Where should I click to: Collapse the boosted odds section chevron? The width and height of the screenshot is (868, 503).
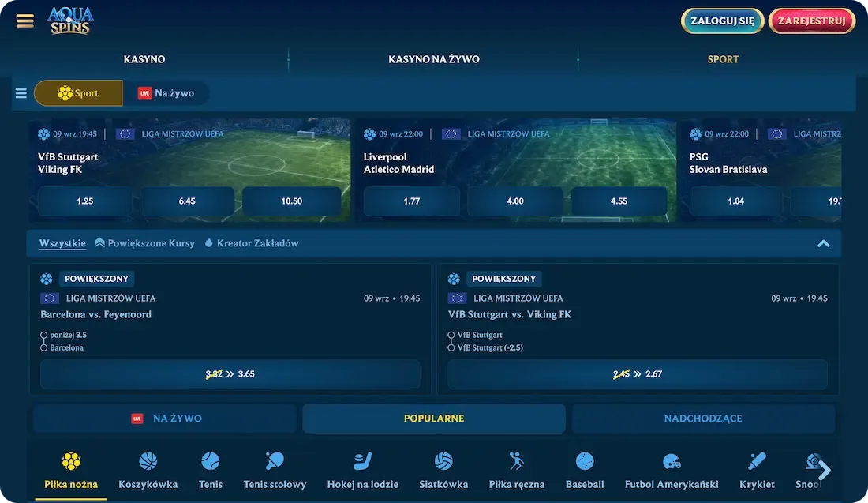pyautogui.click(x=824, y=243)
